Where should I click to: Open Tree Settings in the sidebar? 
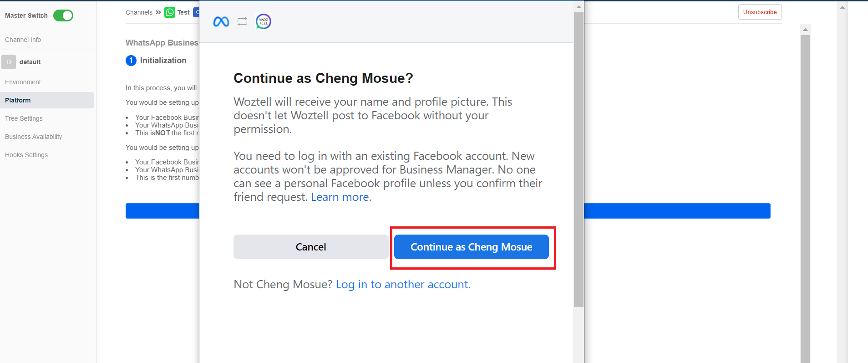(x=24, y=118)
